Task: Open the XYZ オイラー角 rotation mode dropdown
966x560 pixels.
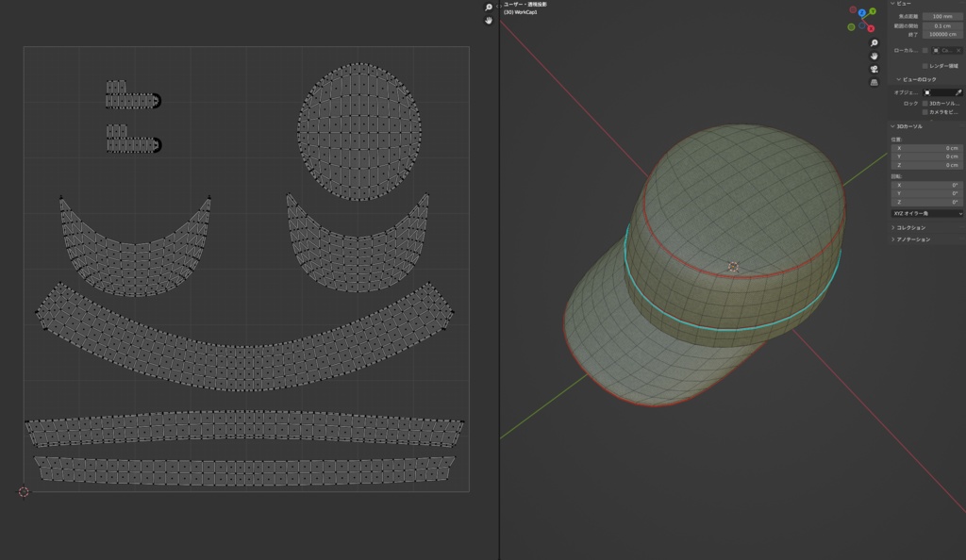Action: (926, 214)
